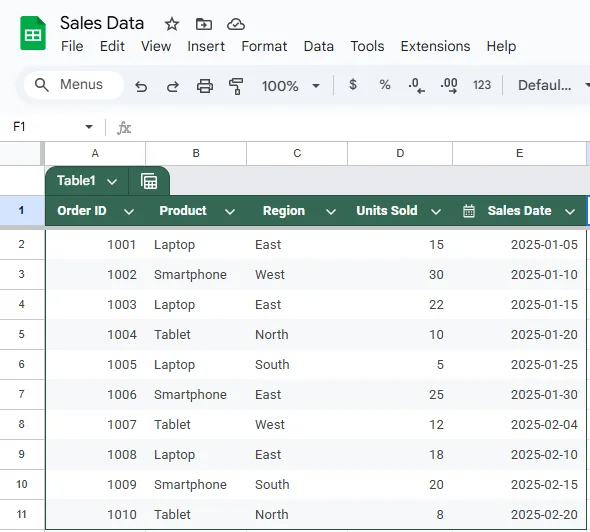The width and height of the screenshot is (590, 532).
Task: Click the select-all corner box
Action: click(21, 154)
